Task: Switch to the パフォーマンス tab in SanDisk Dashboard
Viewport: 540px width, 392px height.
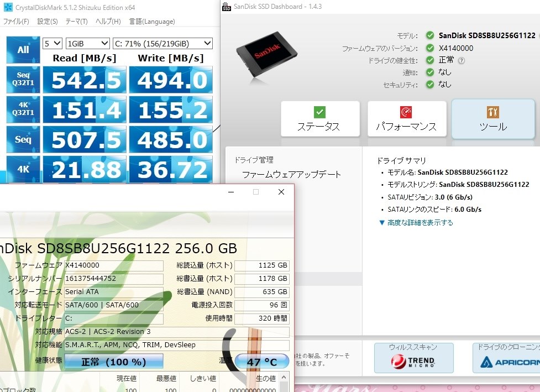Action: pyautogui.click(x=407, y=119)
